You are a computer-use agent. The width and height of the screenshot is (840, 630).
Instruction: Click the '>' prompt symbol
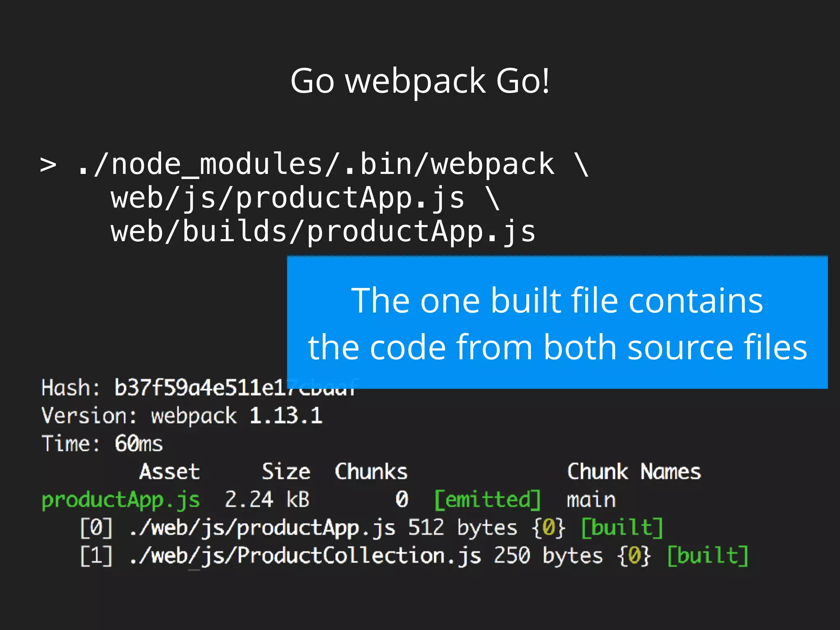(x=48, y=165)
